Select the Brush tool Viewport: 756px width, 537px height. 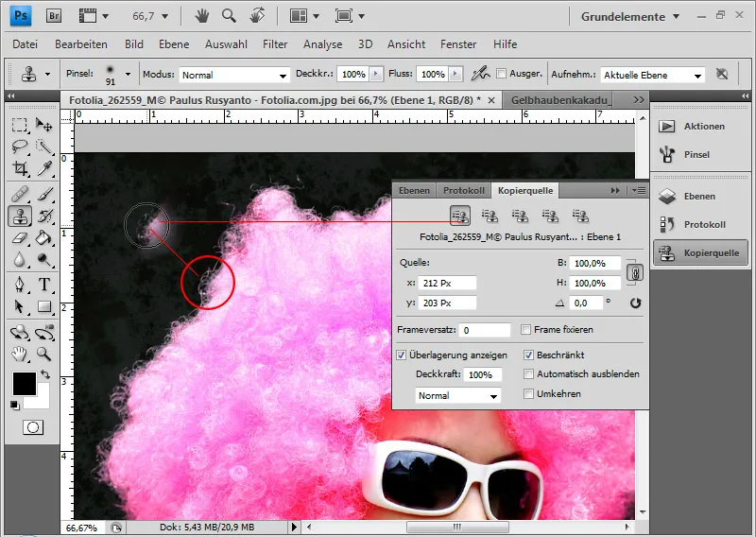[43, 195]
